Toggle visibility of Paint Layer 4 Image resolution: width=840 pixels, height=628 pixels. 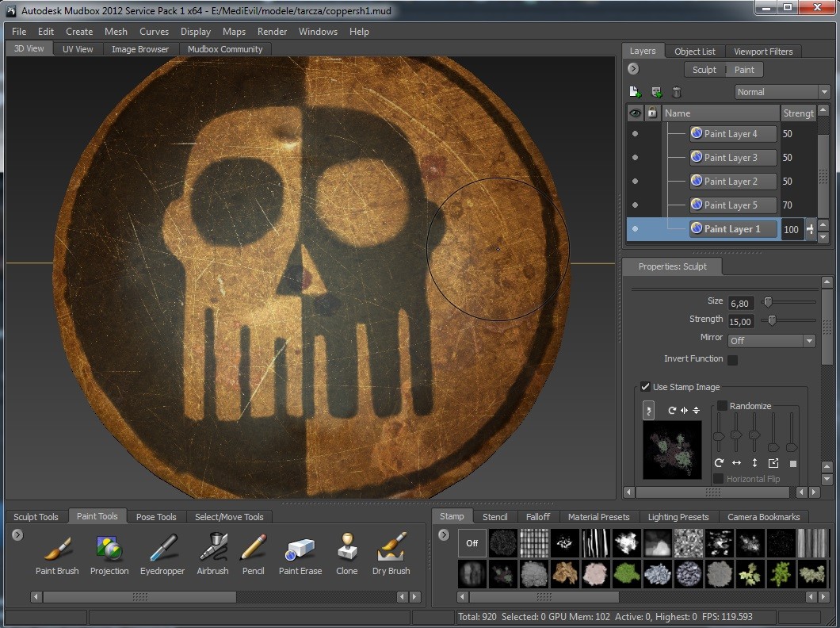[x=635, y=134]
